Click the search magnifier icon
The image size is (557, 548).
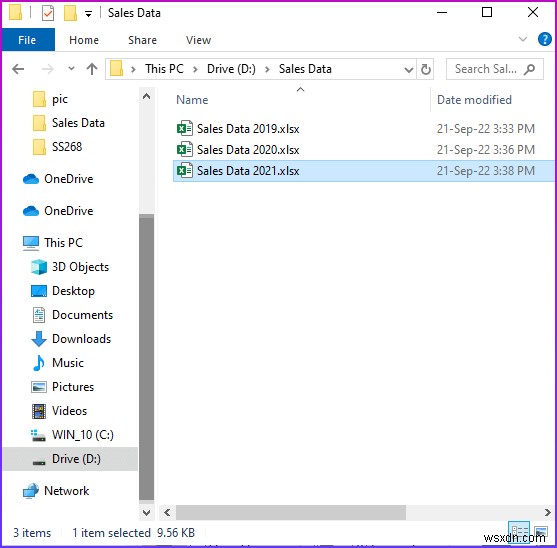[529, 69]
